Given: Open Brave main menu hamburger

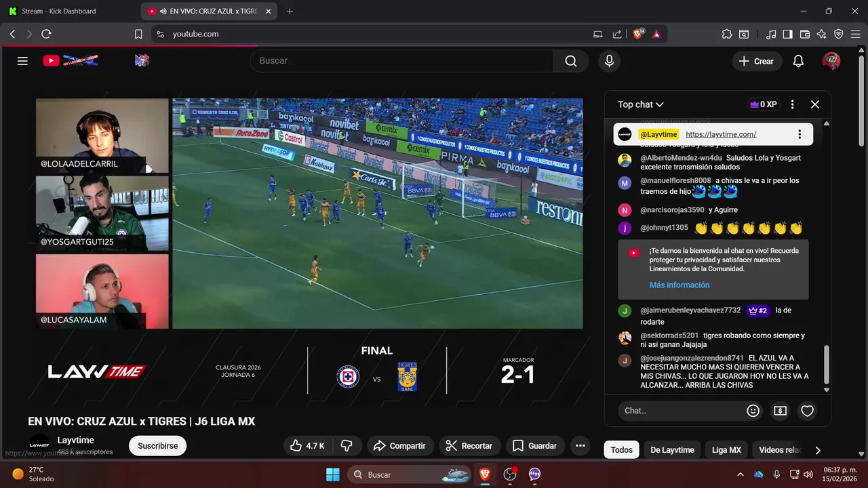Looking at the screenshot, I should pos(856,34).
